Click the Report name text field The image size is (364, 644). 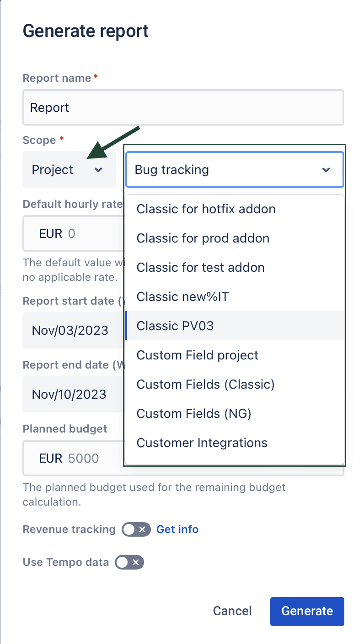[183, 108]
